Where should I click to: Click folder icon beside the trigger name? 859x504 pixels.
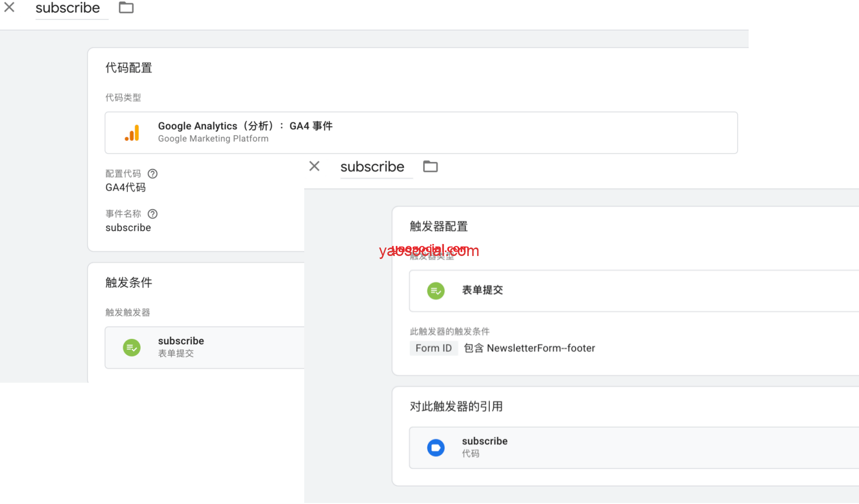click(x=430, y=166)
